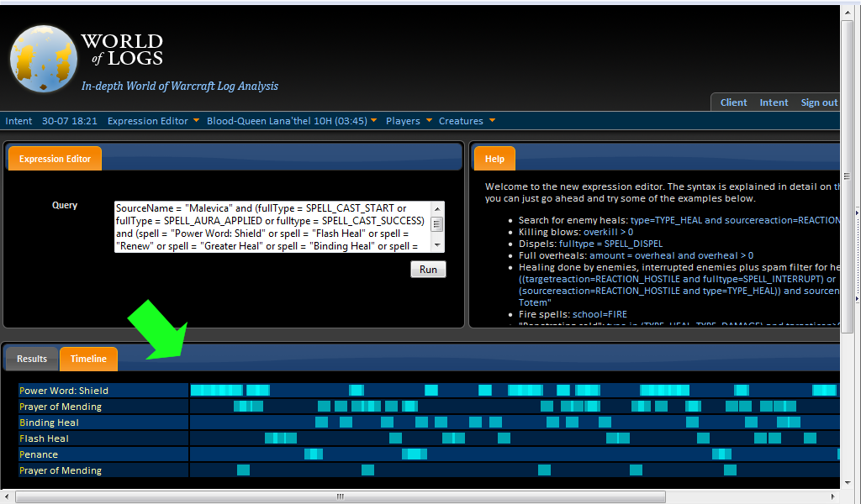Open the Expression Editor dropdown menu

tap(153, 121)
